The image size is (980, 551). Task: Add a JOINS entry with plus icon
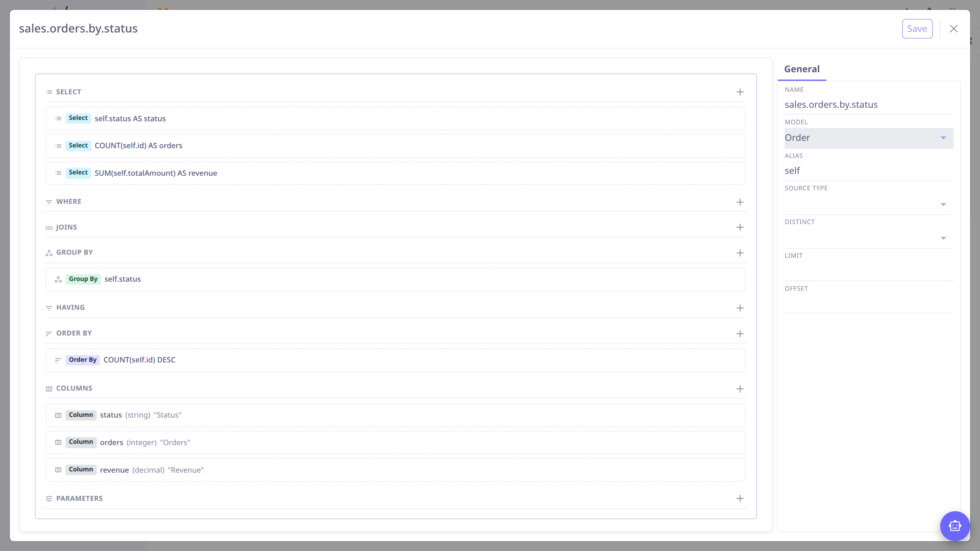point(740,227)
